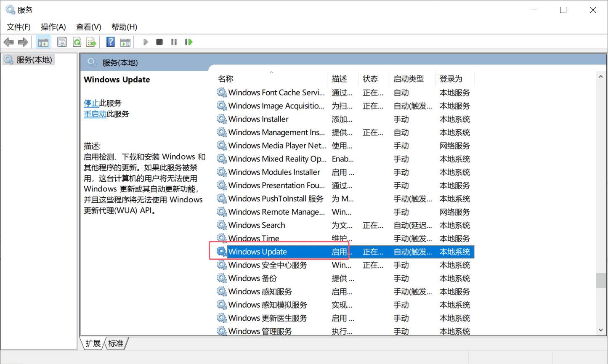Viewport: 608px width, 364px height.
Task: Click the 停止 service link
Action: pos(91,103)
